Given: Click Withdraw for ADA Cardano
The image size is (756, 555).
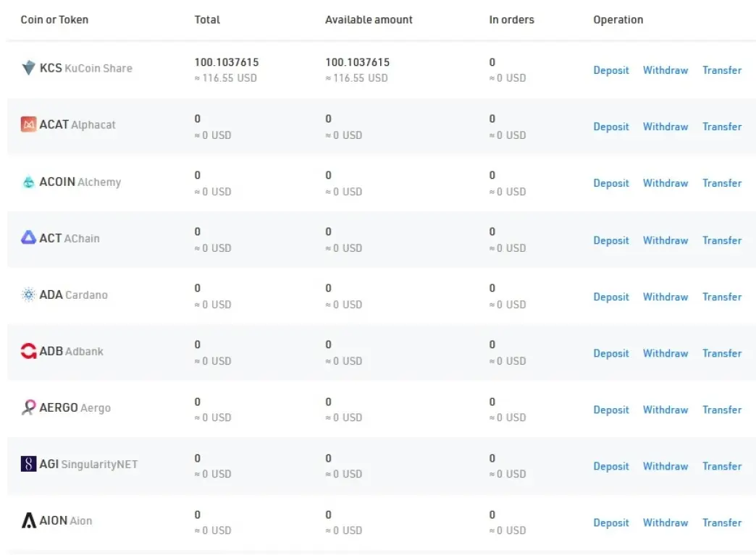Looking at the screenshot, I should click(x=665, y=297).
